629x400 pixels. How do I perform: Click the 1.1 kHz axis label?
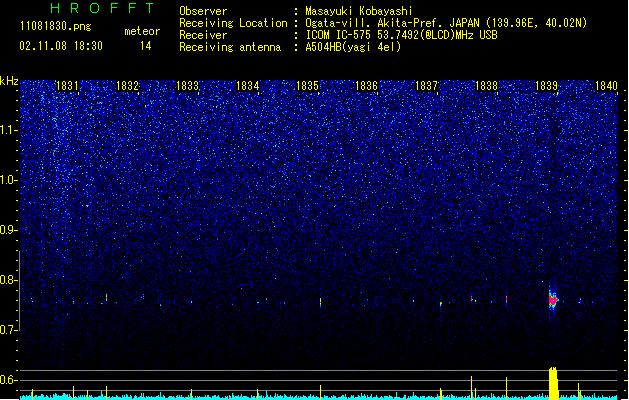(x=9, y=130)
